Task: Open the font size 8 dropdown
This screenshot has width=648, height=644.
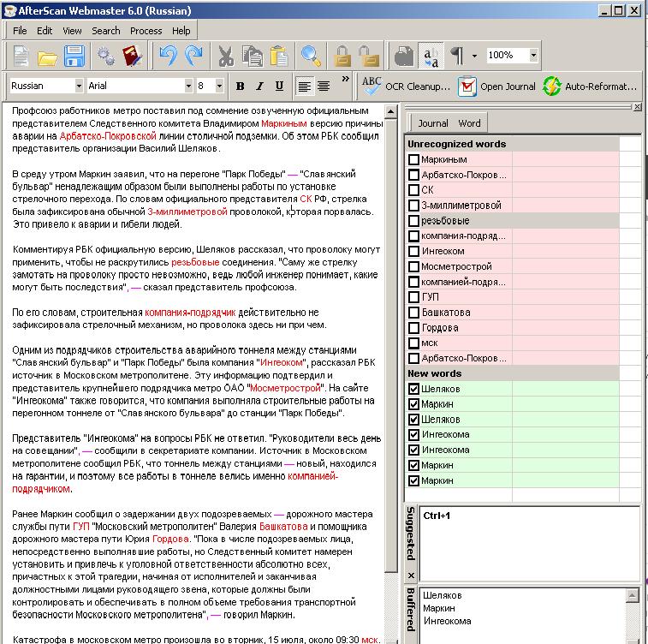Action: [x=219, y=86]
